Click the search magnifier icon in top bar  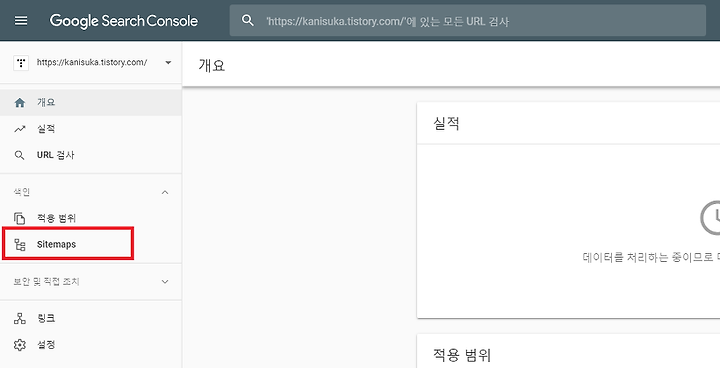[x=248, y=21]
